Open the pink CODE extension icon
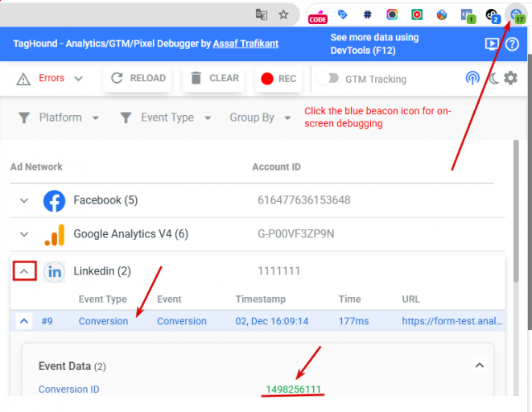 (318, 17)
